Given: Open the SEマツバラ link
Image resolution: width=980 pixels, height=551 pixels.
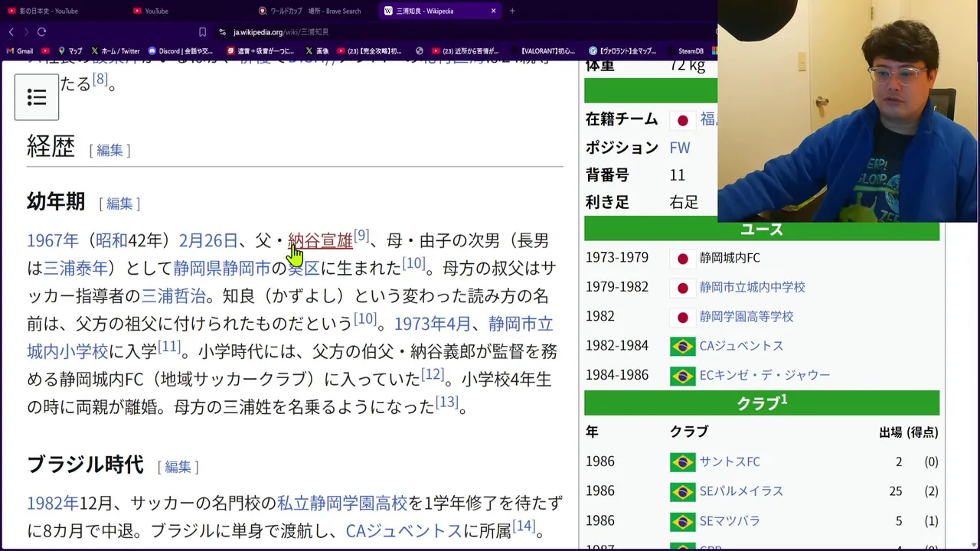Looking at the screenshot, I should [x=730, y=520].
